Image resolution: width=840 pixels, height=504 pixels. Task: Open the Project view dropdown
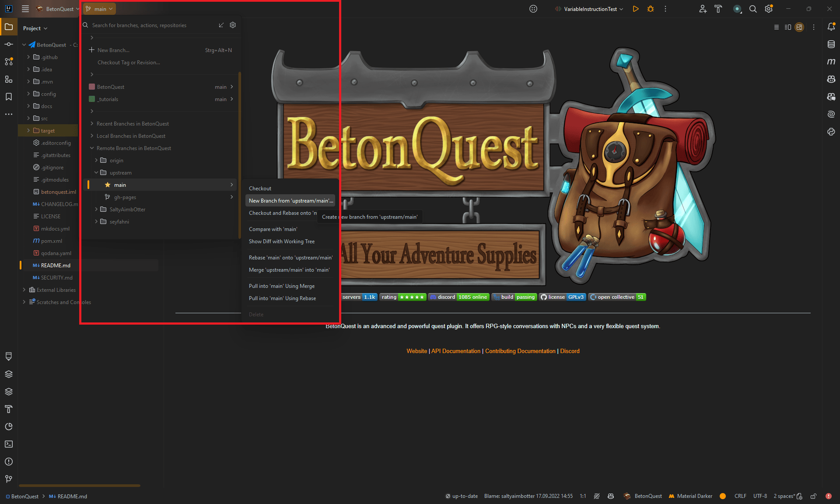[x=35, y=28]
